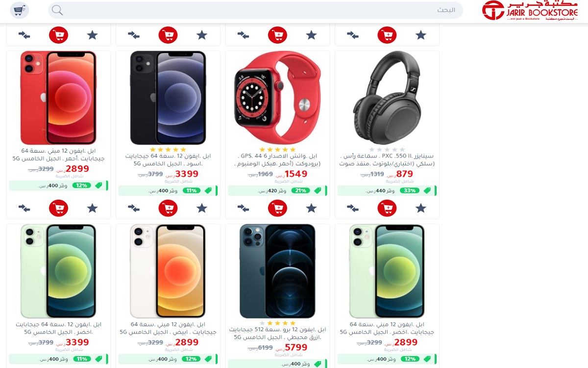Screen dimensions: 588x368
Task: Favorite the red iPhone 12 mini
Action: [93, 209]
